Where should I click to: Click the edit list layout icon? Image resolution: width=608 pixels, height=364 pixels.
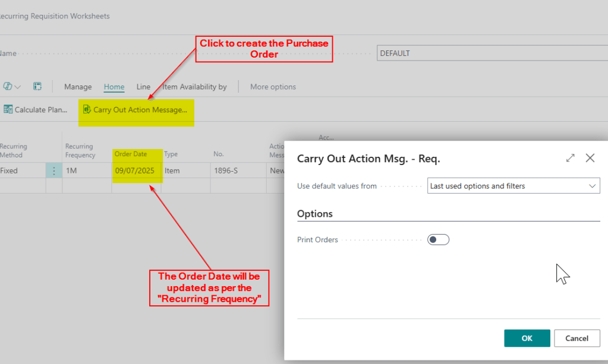tap(37, 87)
